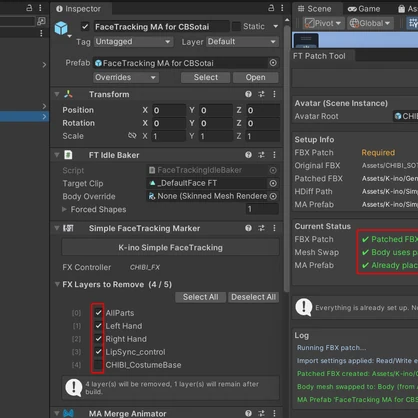Open Simple FaceTracking Marker presets icon
This screenshot has height=418, width=418.
point(261,228)
